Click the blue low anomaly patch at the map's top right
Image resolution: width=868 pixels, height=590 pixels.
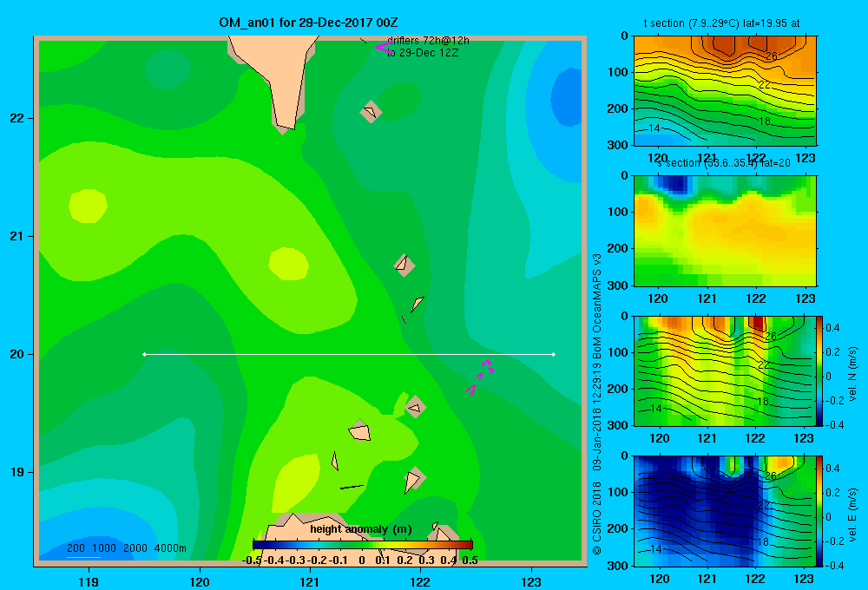coord(565,100)
